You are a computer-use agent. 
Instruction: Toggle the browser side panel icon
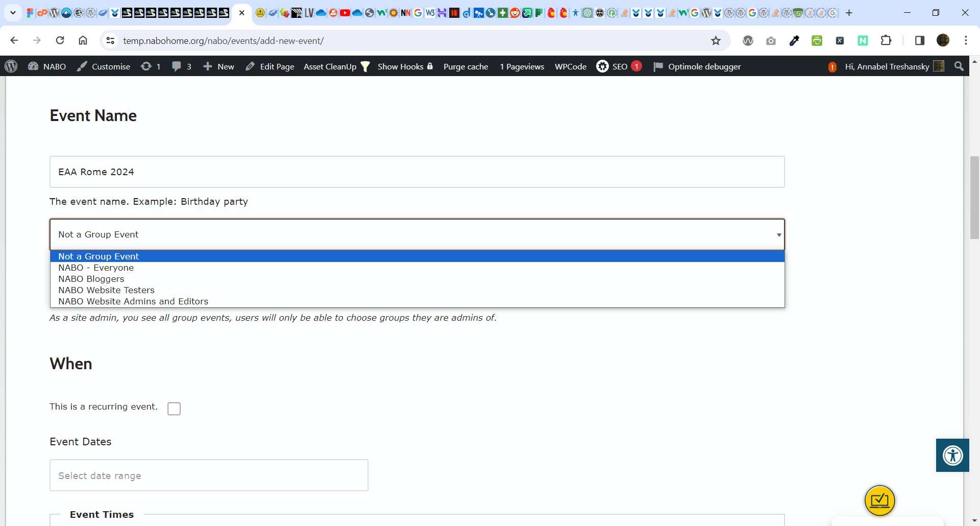click(x=919, y=41)
